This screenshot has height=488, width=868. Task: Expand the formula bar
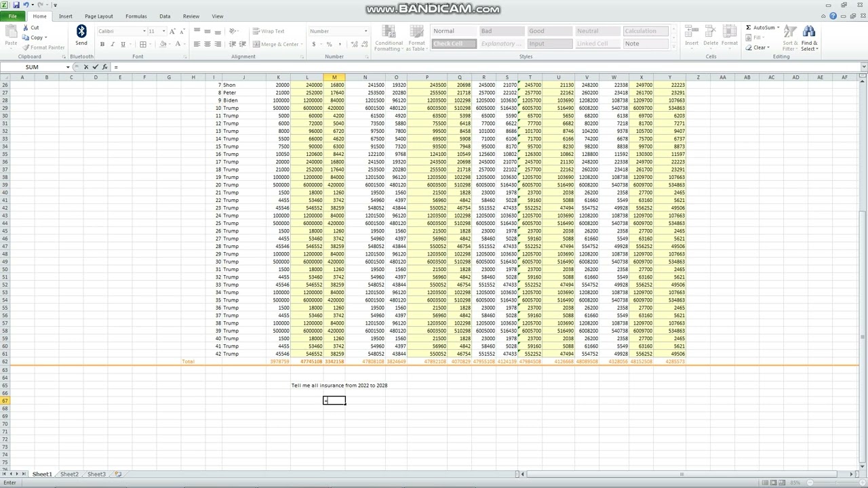pos(863,67)
